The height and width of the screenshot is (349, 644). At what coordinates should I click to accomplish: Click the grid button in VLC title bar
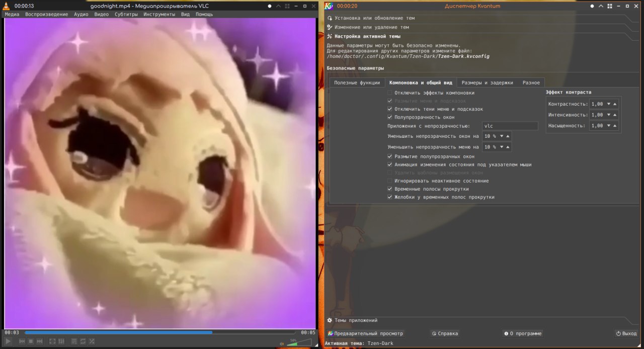287,6
